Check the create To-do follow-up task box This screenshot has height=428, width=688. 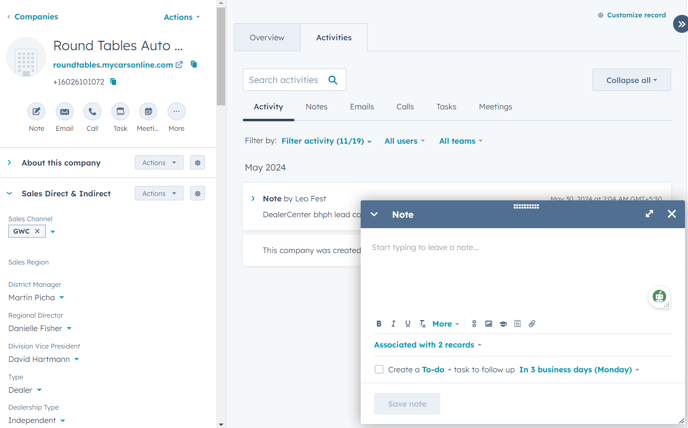pyautogui.click(x=379, y=370)
